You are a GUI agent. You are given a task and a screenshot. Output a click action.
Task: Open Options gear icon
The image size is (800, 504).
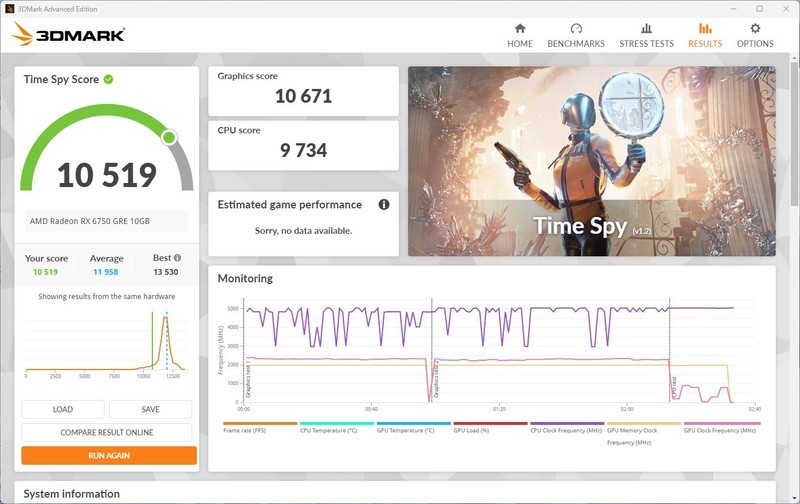click(x=755, y=28)
